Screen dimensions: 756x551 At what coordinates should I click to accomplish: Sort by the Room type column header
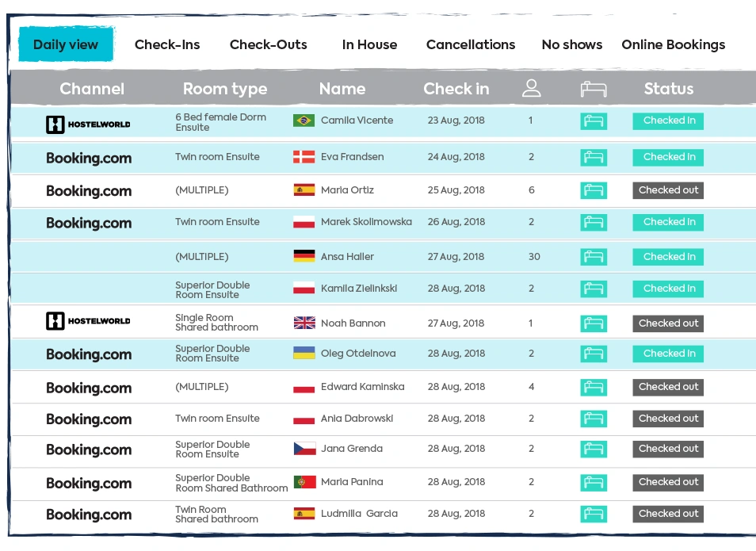[x=225, y=90]
